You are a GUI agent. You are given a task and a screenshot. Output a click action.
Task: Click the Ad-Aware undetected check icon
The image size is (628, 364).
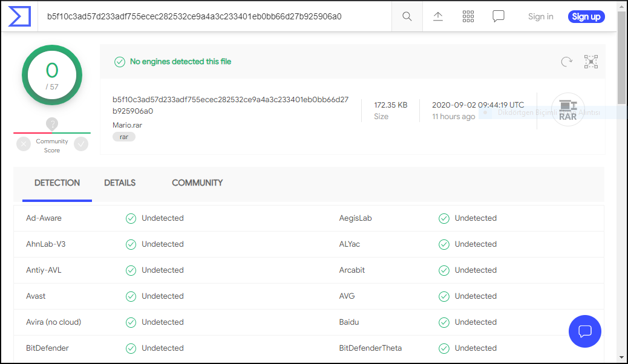click(x=131, y=218)
